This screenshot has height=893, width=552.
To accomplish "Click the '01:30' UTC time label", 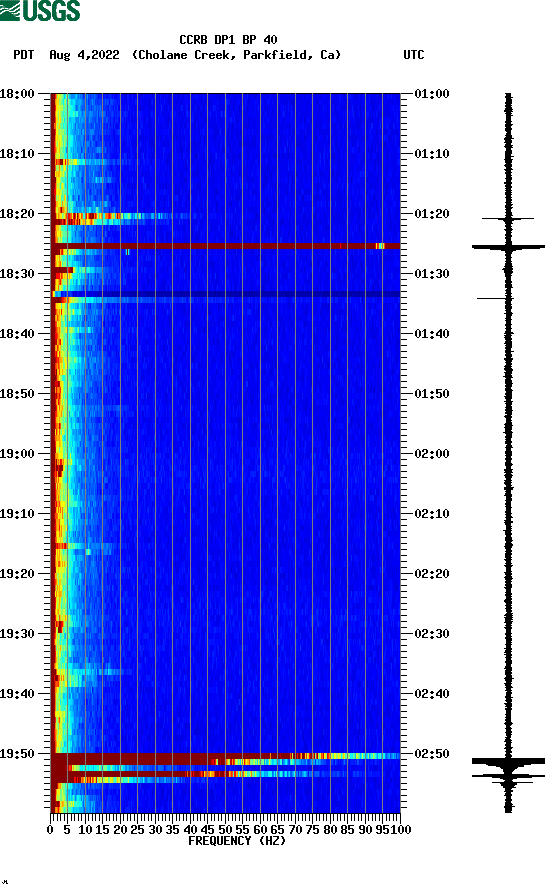I will (432, 273).
